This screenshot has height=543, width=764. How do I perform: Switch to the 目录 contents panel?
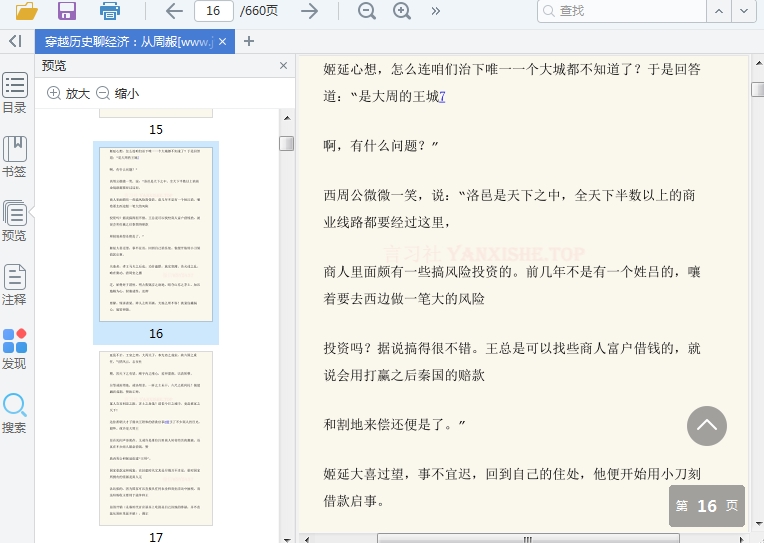pyautogui.click(x=14, y=93)
